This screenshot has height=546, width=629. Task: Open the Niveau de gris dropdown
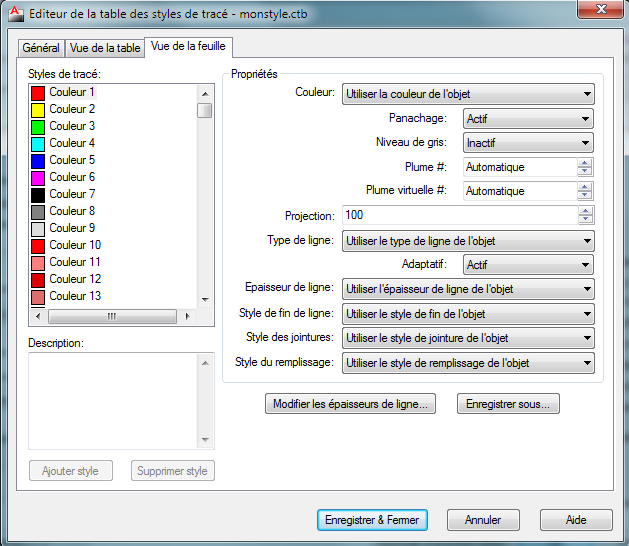[528, 143]
